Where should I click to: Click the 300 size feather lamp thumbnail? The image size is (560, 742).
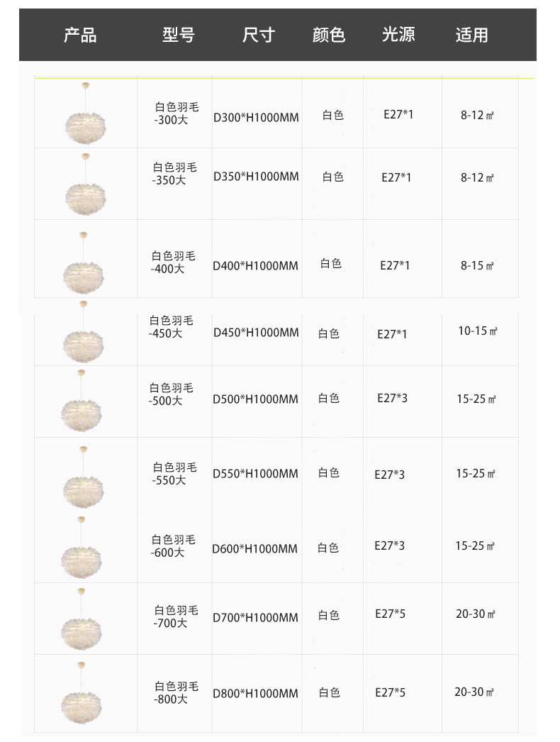click(85, 113)
